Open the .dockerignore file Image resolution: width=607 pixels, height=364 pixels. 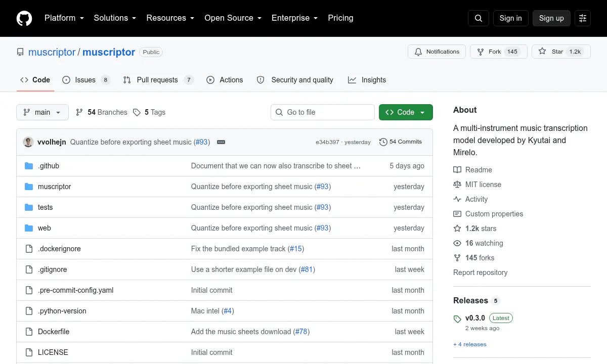[x=59, y=249]
